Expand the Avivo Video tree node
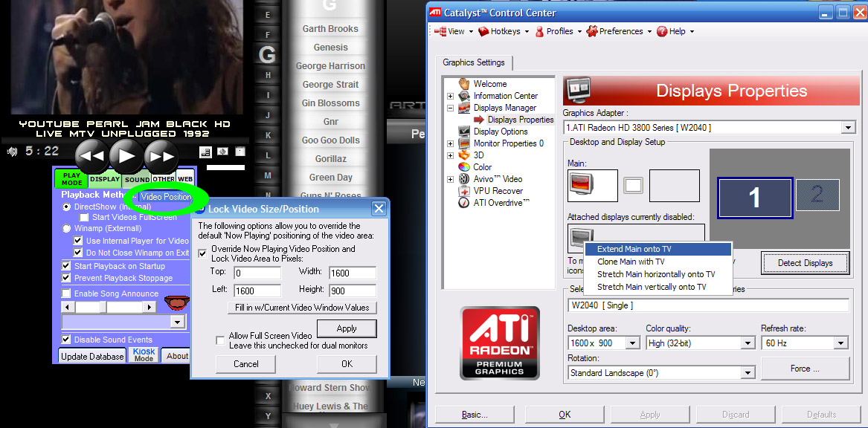868x428 pixels. [451, 179]
